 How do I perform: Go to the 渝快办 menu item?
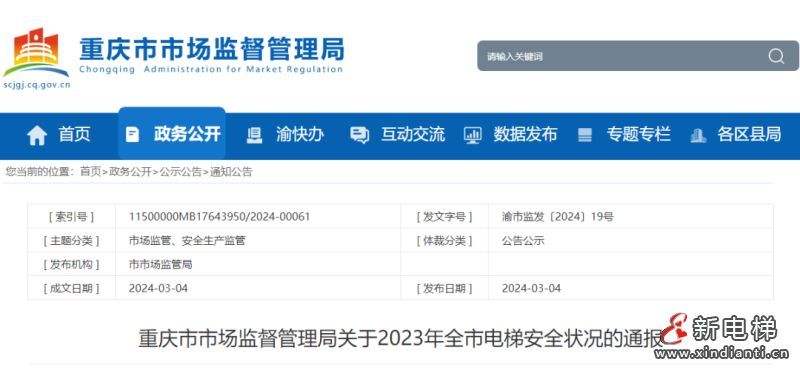pos(300,135)
